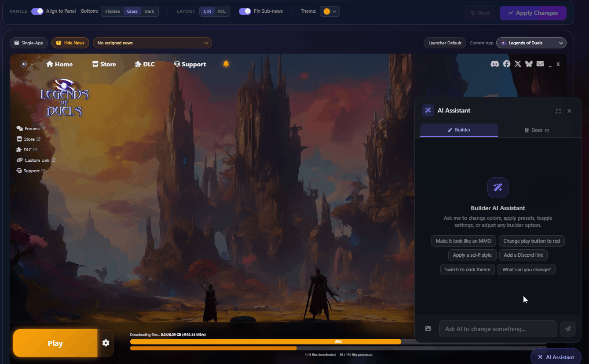Expand the No assigned news dropdown
The height and width of the screenshot is (364, 589).
152,43
